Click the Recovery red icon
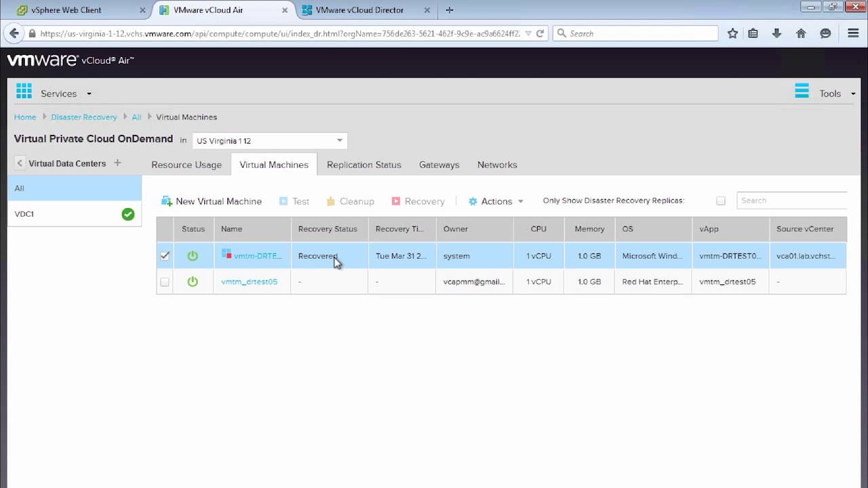This screenshot has width=868, height=488. [x=396, y=201]
